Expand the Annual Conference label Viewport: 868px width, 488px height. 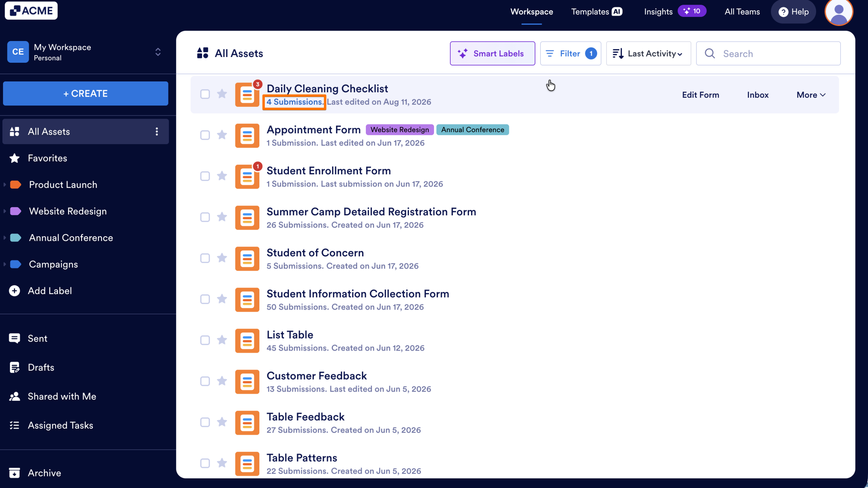(x=5, y=238)
